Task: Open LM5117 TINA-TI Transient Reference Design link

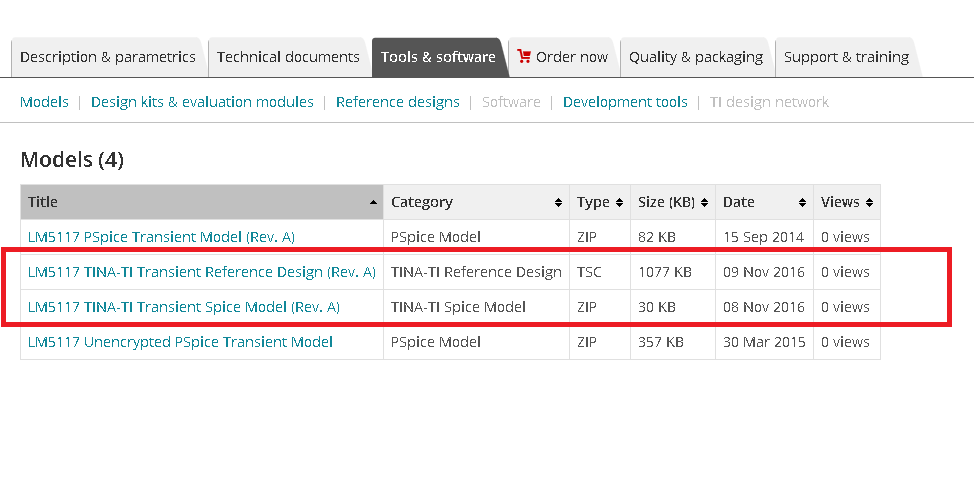Action: point(202,272)
